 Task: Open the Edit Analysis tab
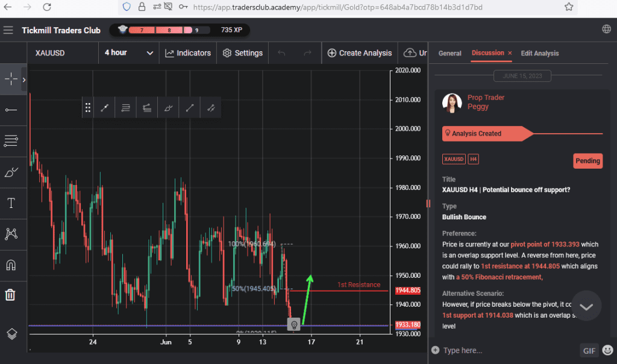[x=539, y=53]
